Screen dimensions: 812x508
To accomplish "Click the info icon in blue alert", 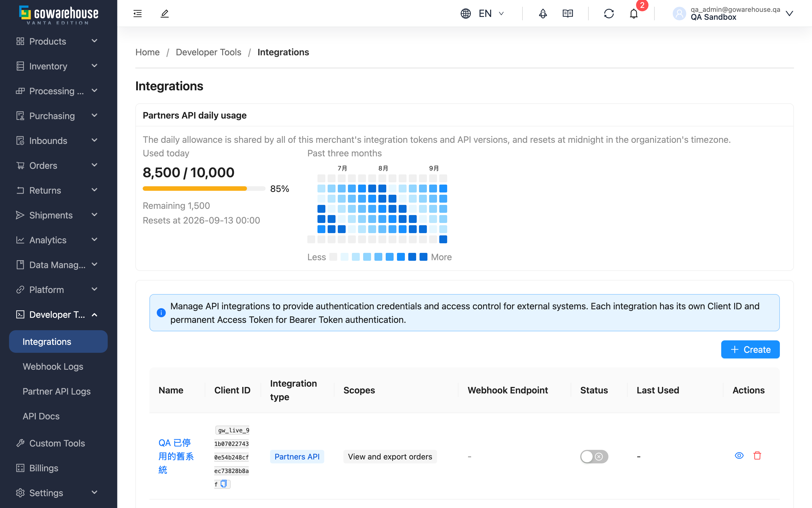I will pyautogui.click(x=161, y=312).
